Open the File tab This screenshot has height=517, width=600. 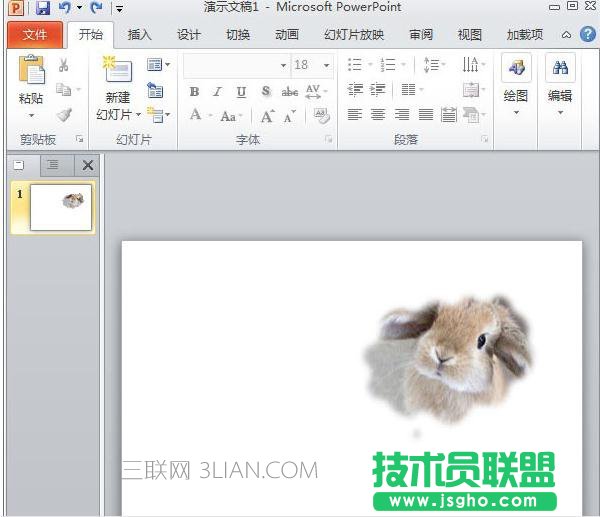pyautogui.click(x=35, y=35)
